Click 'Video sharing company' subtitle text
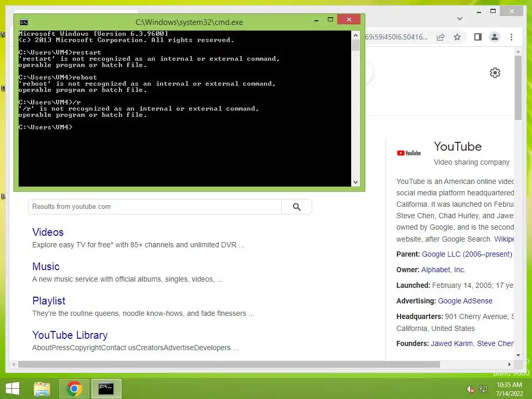The height and width of the screenshot is (399, 532). [471, 163]
